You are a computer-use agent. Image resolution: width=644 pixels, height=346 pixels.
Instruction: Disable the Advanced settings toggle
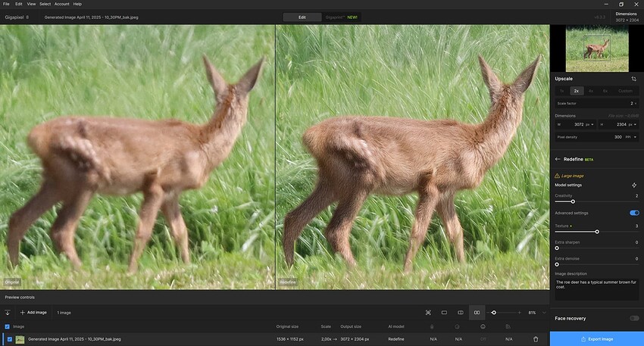coord(634,213)
